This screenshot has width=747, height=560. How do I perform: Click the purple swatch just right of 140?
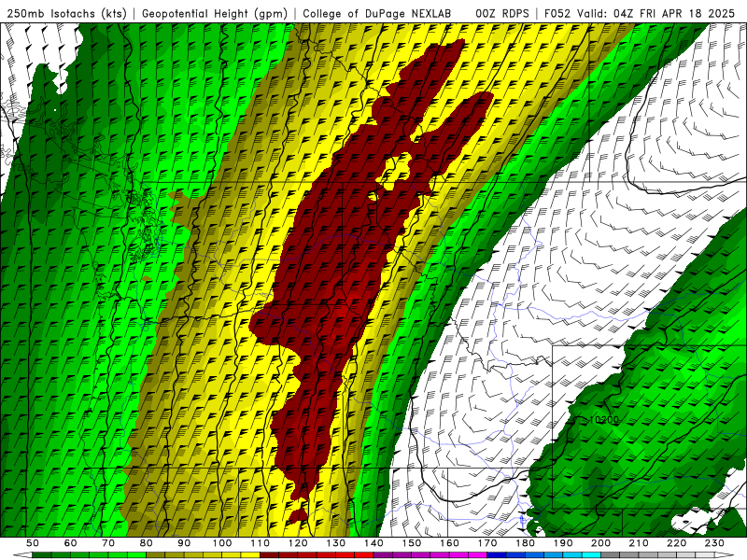(383, 555)
